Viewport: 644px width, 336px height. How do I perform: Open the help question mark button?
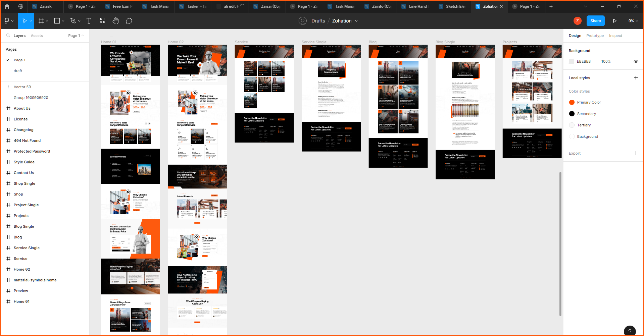pyautogui.click(x=630, y=331)
